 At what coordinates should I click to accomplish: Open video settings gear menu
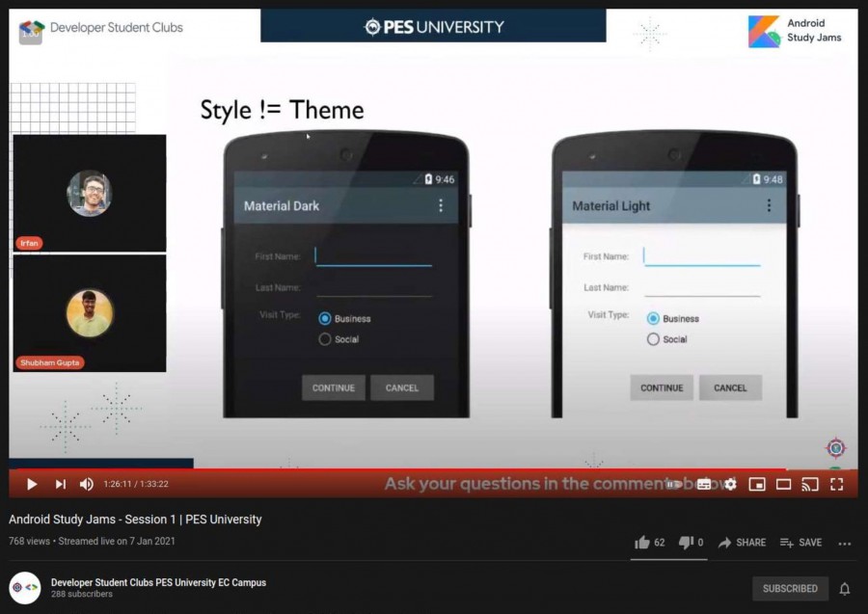pos(730,484)
